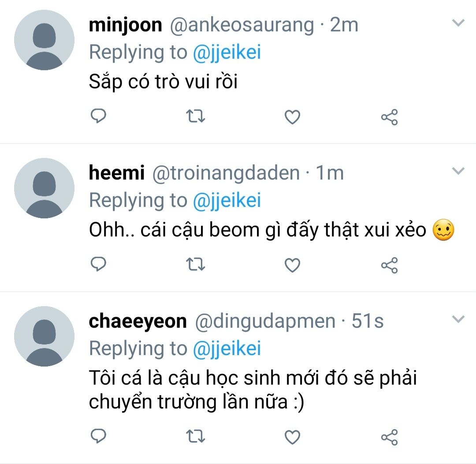Image resolution: width=476 pixels, height=464 pixels.
Task: Expand options chevron on heemi's tweet
Action: pos(458,171)
